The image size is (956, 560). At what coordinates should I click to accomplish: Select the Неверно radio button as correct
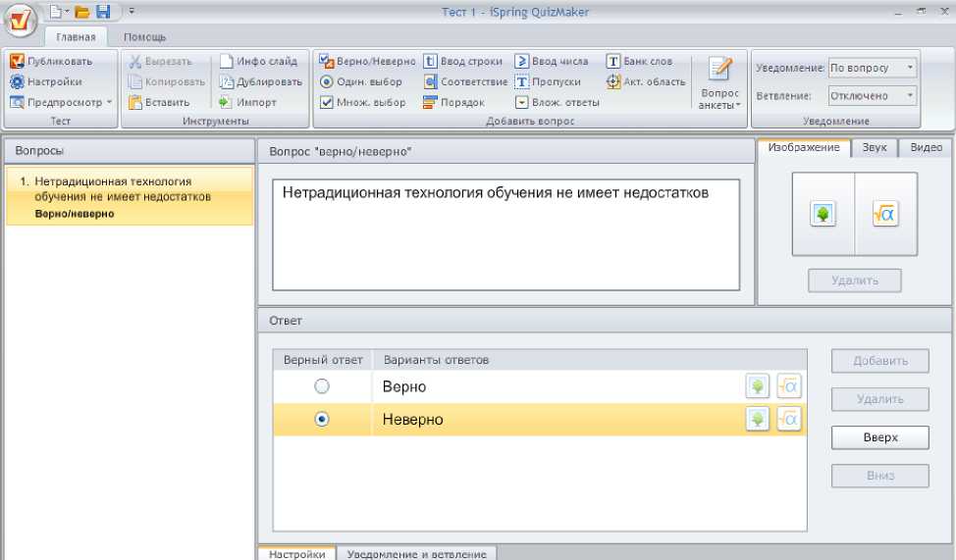[321, 420]
